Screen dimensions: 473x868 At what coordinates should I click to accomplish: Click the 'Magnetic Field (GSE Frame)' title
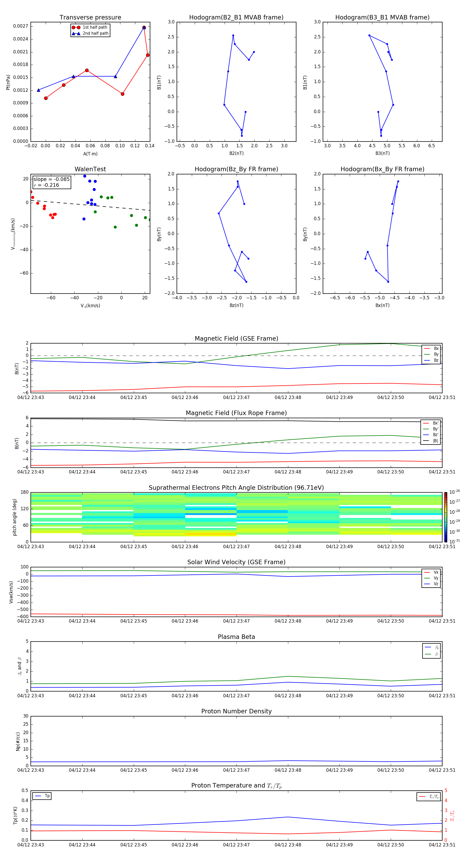click(x=236, y=339)
